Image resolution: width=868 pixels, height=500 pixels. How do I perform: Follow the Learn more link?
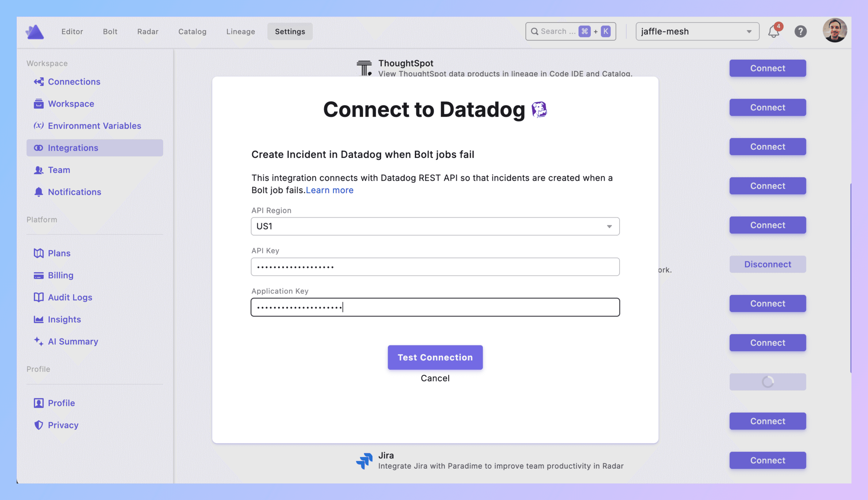tap(329, 190)
